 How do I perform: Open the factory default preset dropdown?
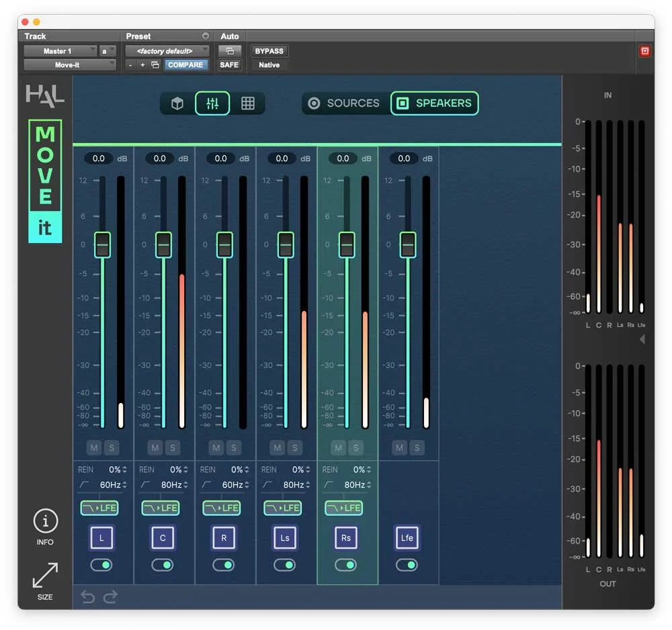click(x=167, y=52)
